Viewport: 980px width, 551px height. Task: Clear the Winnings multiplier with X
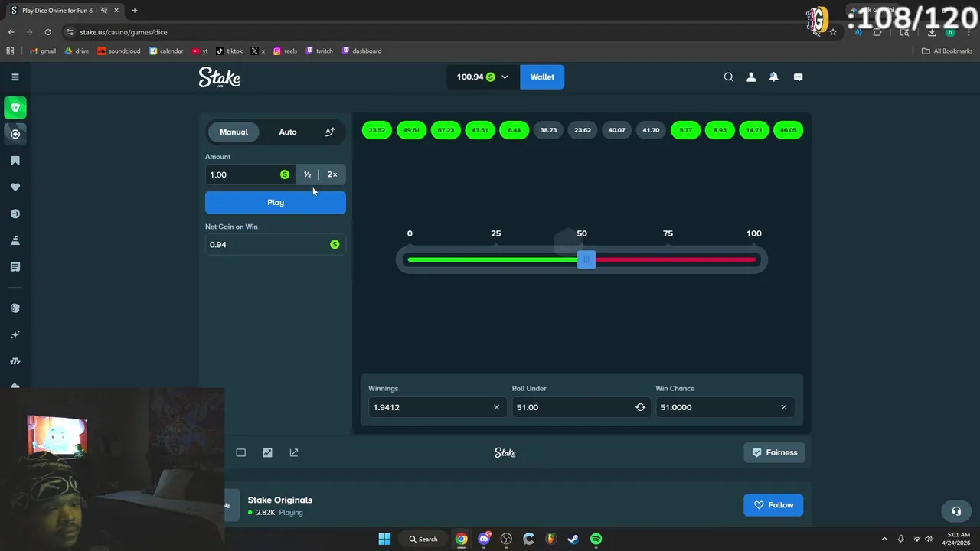[496, 407]
